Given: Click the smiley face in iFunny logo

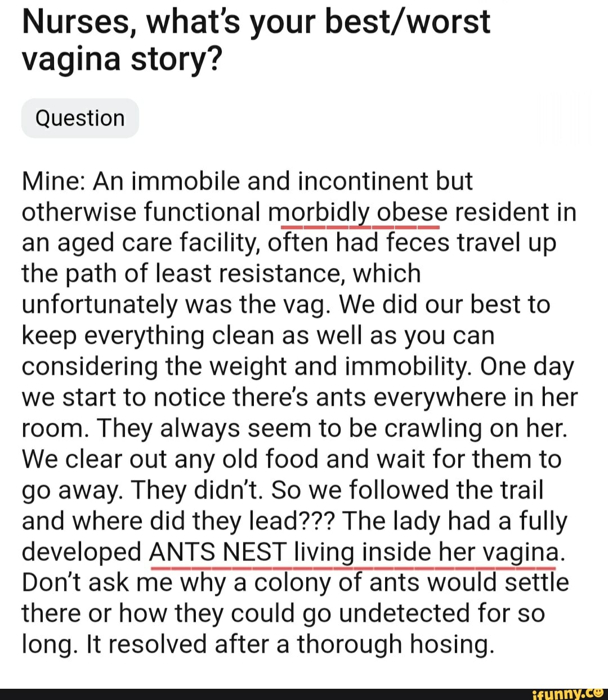Looking at the screenshot, I should (600, 693).
